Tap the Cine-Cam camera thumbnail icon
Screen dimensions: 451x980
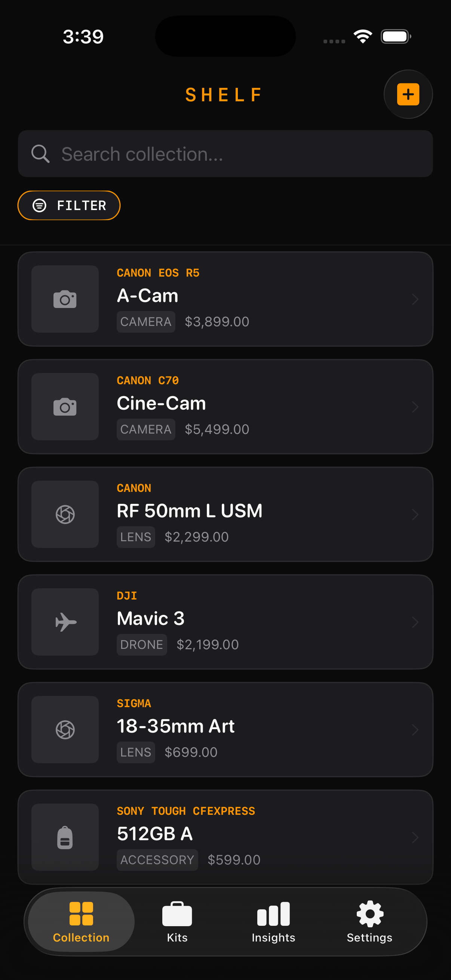pos(65,407)
